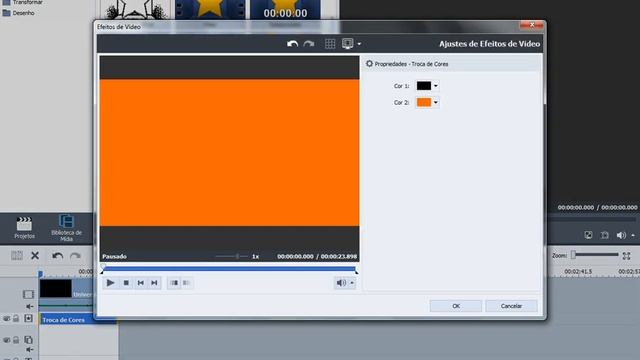640x360 pixels.
Task: Select the Desenho folder in effects list
Action: [x=19, y=13]
